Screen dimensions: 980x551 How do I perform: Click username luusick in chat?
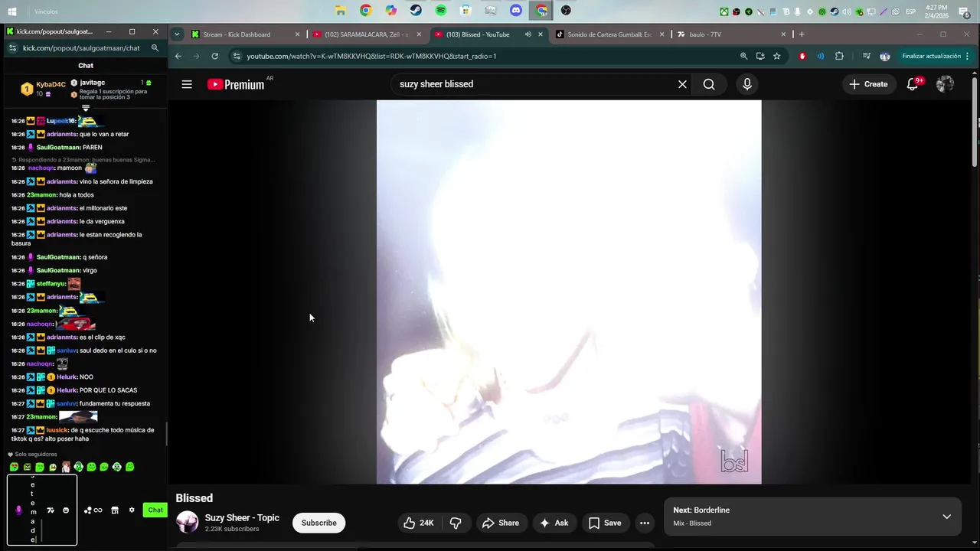[x=57, y=430]
